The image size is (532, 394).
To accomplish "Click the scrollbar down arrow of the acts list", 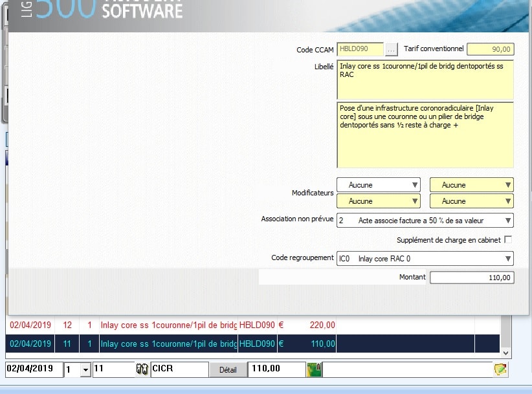I will click(506, 353).
